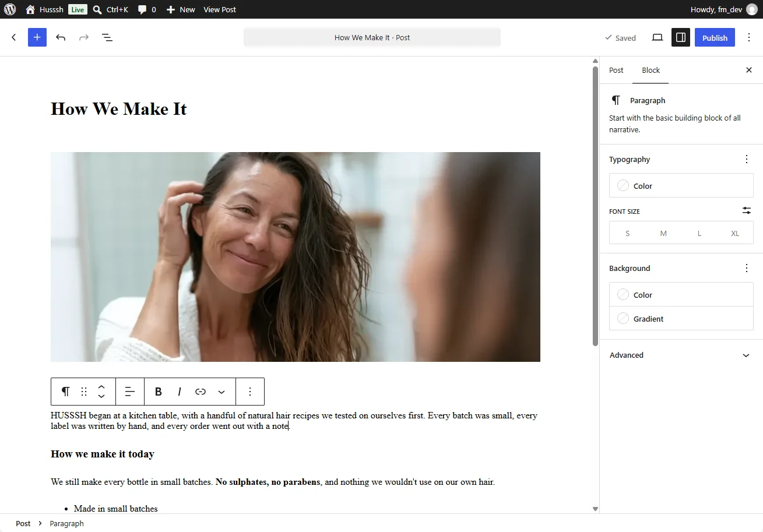Undo the last change
This screenshot has width=763, height=532.
(61, 37)
